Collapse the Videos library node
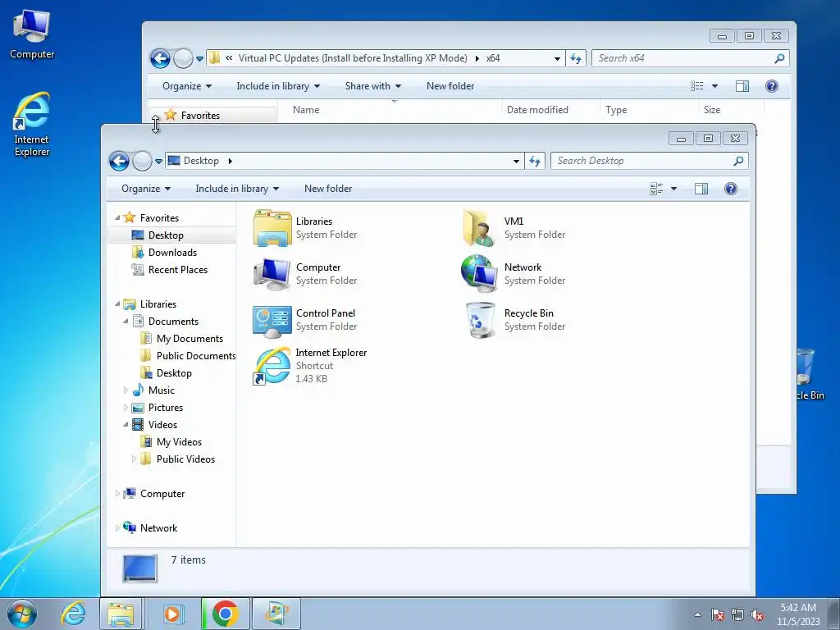Viewport: 840px width, 630px height. (126, 424)
